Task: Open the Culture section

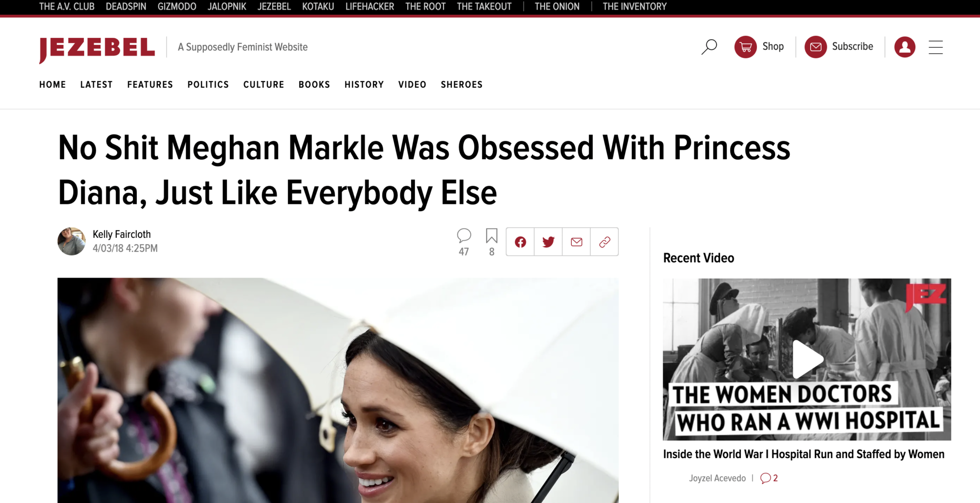Action: click(264, 85)
